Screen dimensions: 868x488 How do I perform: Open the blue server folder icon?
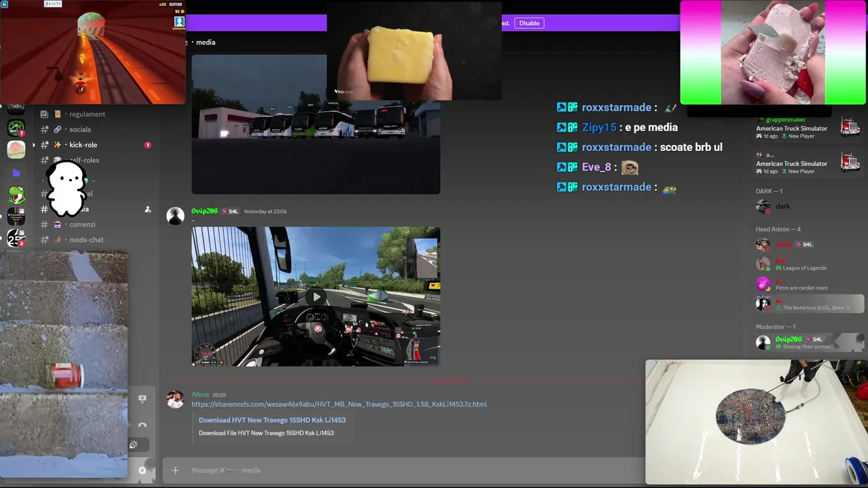(x=16, y=173)
